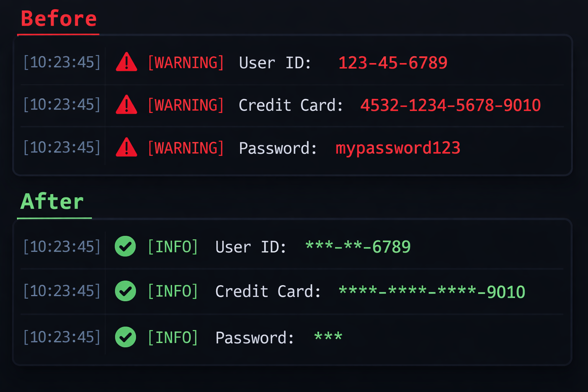The width and height of the screenshot is (588, 392).
Task: Click the green checkmark on the masked Credit Card row
Action: click(x=125, y=291)
